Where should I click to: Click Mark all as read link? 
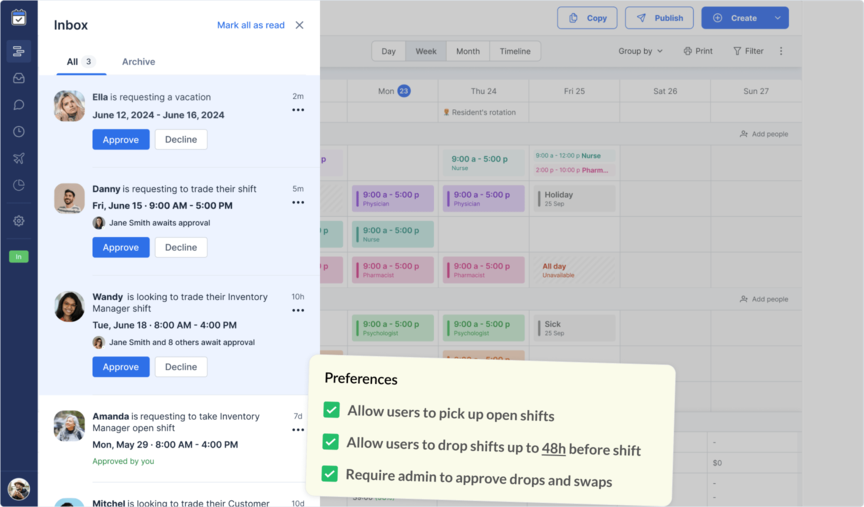tap(250, 25)
